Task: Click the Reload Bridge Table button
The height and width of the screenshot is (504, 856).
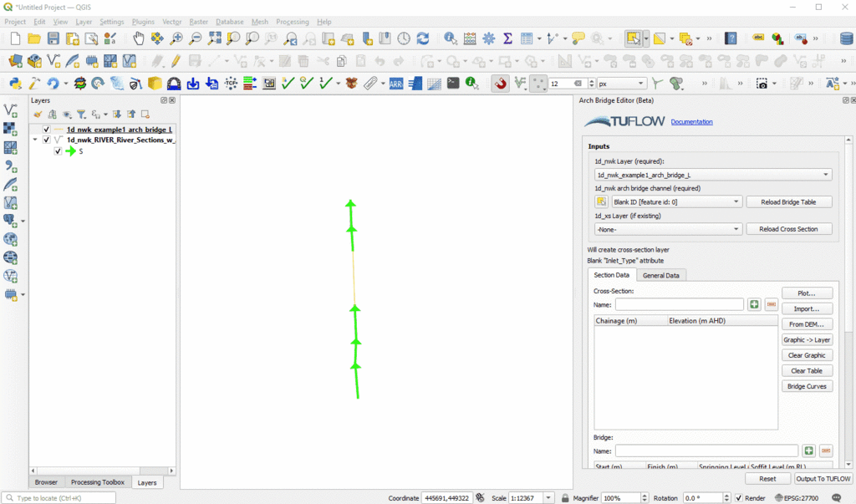Action: click(x=788, y=202)
